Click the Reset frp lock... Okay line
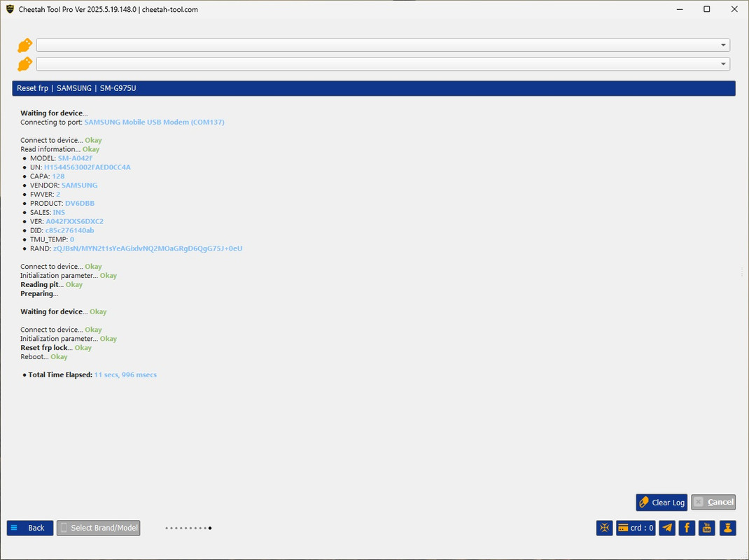The image size is (749, 560). (56, 348)
